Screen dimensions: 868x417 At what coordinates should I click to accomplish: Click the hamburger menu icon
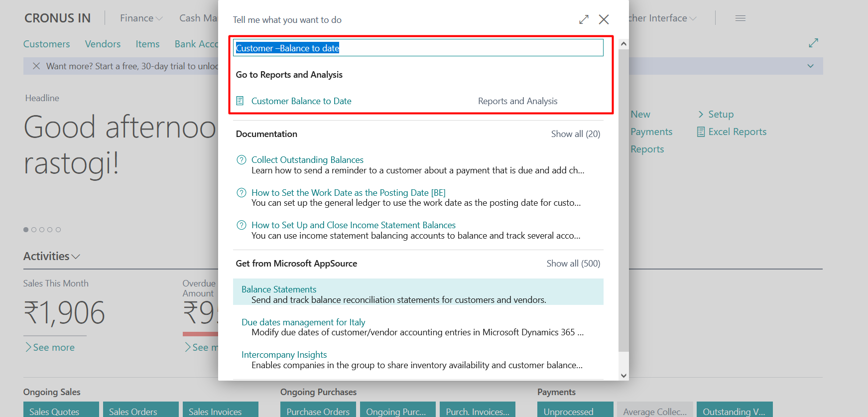coord(741,18)
